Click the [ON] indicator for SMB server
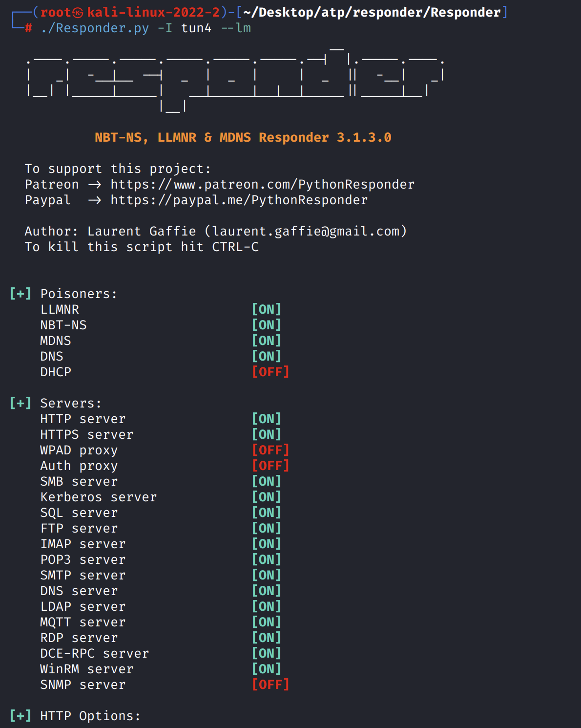 pyautogui.click(x=267, y=482)
